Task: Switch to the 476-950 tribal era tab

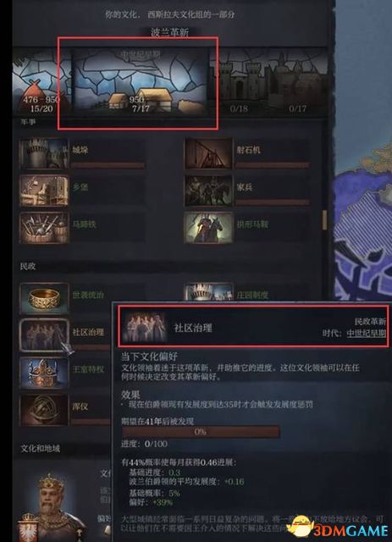Action: click(41, 82)
